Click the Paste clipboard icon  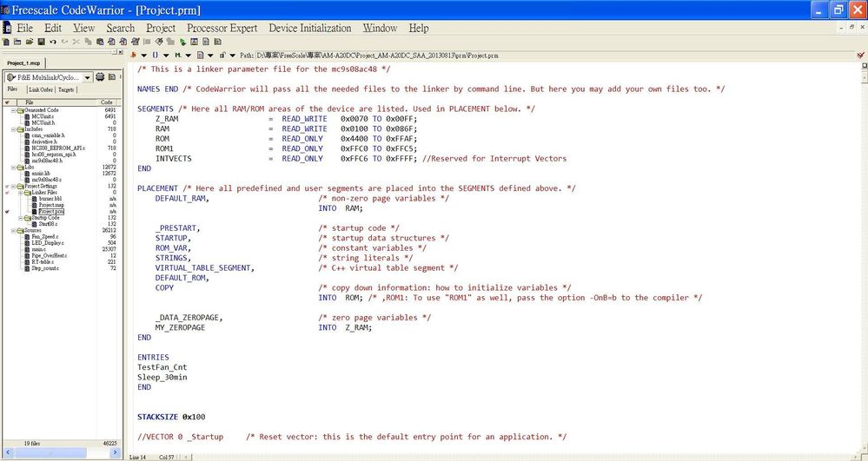pyautogui.click(x=100, y=42)
